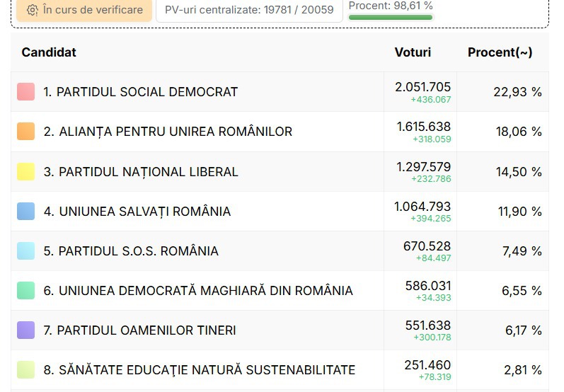Click the green progress bar under Procent
This screenshot has height=392, width=564.
[391, 17]
